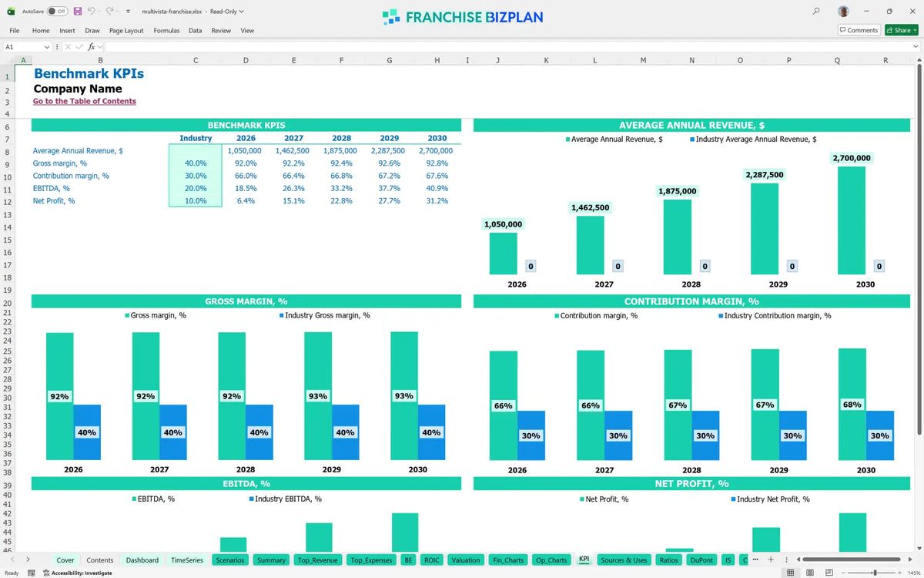The image size is (924, 578).
Task: Click the formula bar Cancel X icon
Action: click(68, 47)
